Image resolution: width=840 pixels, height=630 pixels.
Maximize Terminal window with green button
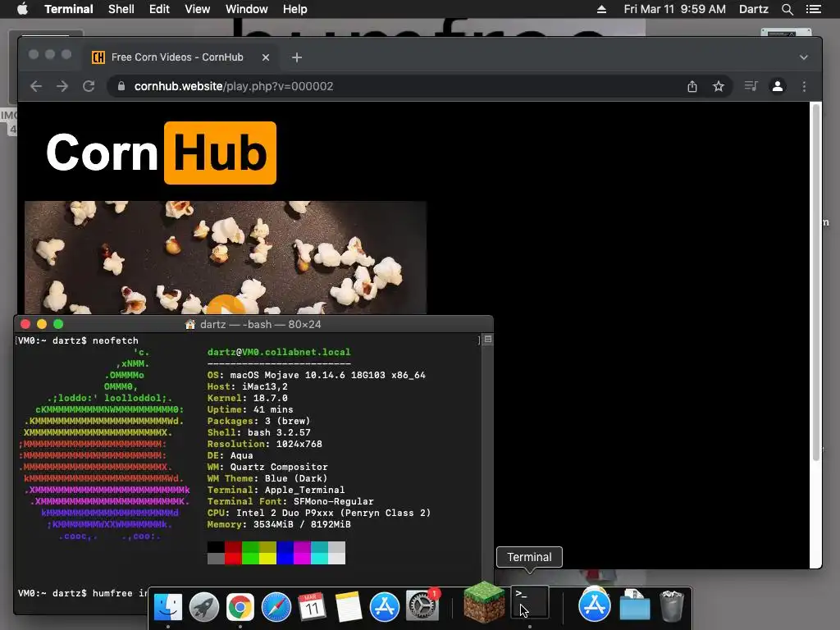point(58,324)
